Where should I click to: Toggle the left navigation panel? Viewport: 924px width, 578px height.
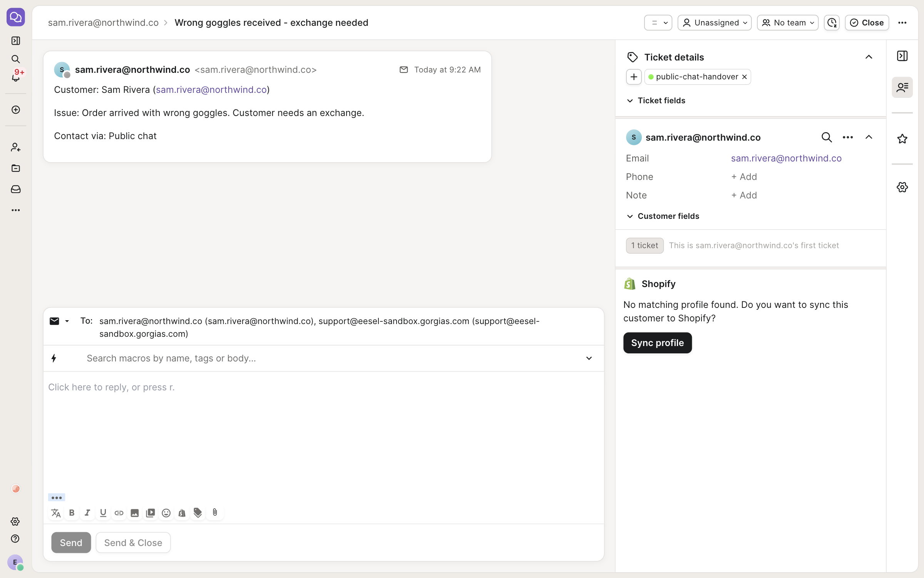point(16,40)
